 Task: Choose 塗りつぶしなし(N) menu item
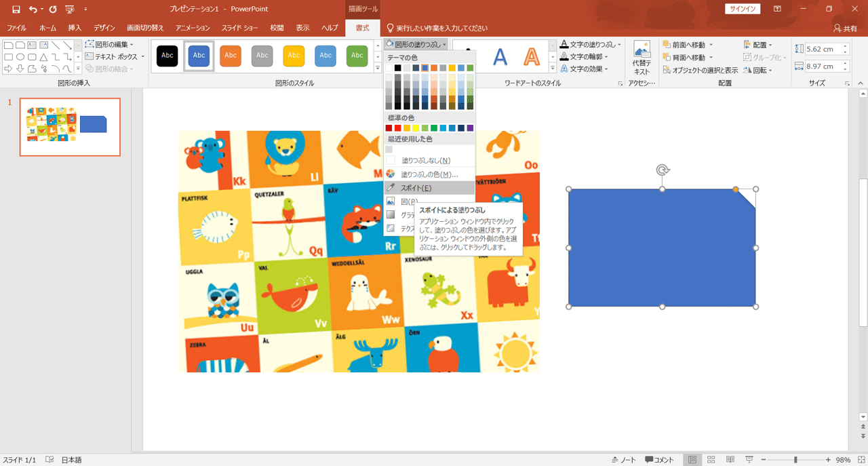coord(429,161)
